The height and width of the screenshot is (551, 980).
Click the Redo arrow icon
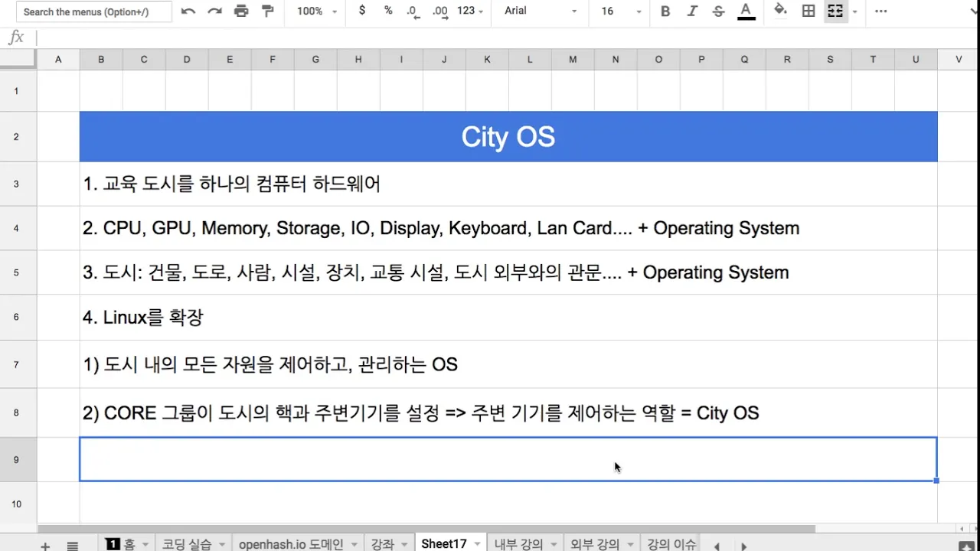(215, 11)
